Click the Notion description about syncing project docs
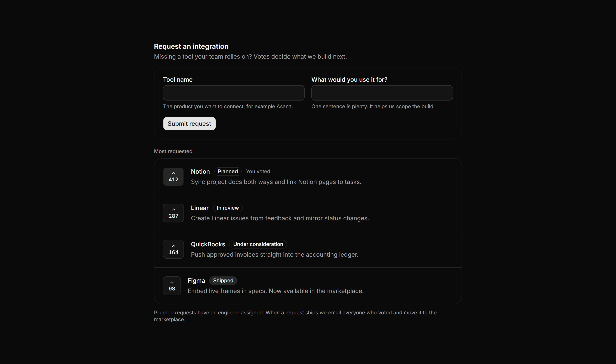This screenshot has height=364, width=616. [276, 182]
